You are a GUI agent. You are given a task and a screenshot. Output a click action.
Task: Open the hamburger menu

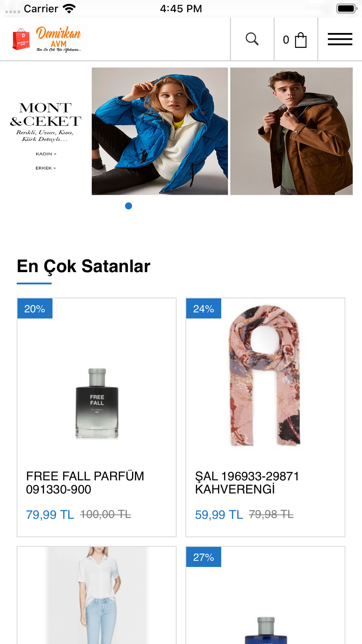pyautogui.click(x=340, y=39)
